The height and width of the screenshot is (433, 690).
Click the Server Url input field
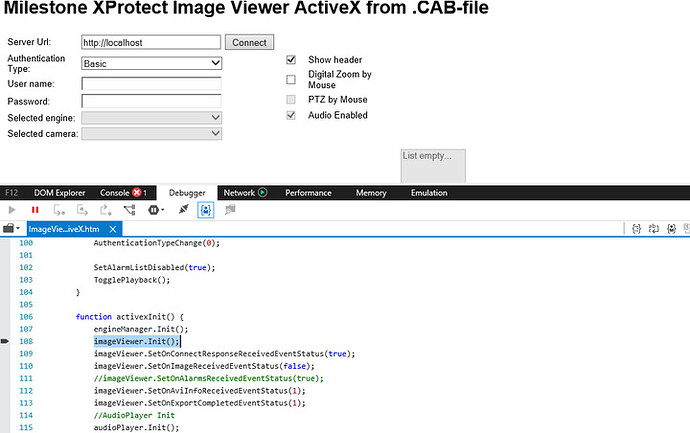point(151,43)
